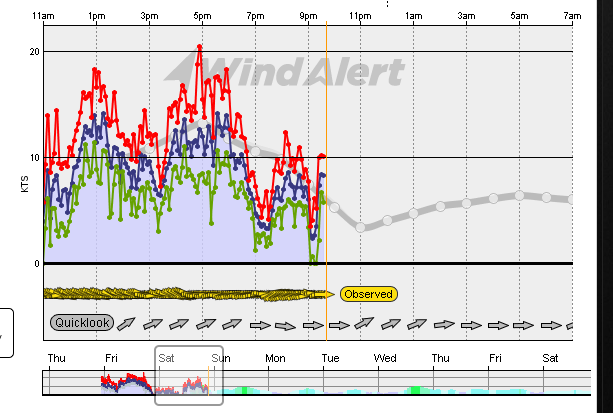Click the Quicklook button

(82, 323)
